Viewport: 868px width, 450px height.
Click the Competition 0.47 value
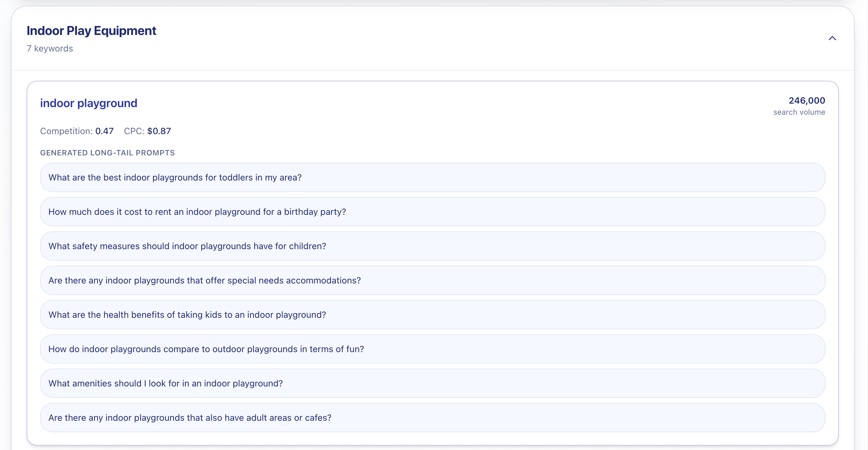[105, 131]
